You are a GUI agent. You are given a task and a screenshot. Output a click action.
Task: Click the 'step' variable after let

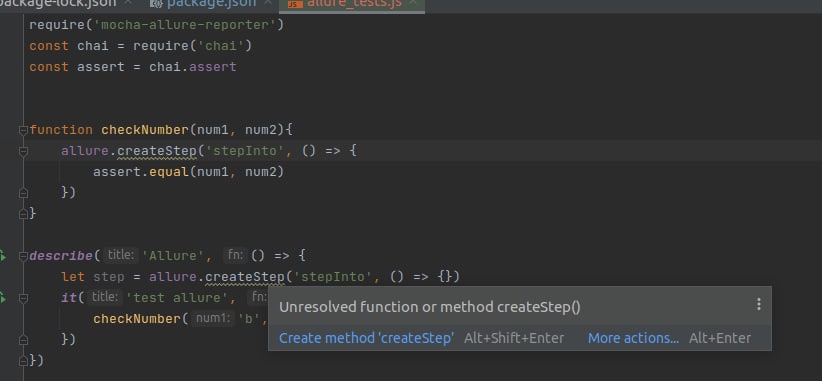click(x=109, y=277)
